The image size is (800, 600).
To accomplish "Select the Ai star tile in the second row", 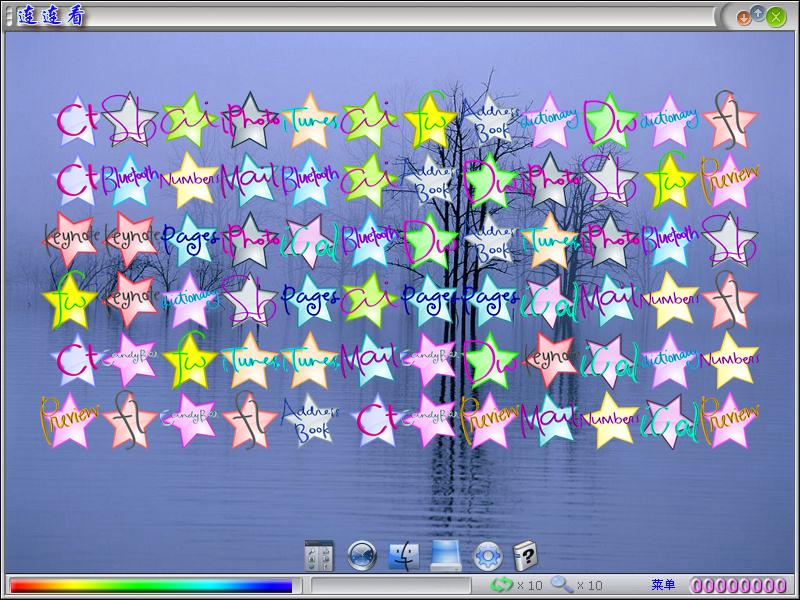I will click(370, 180).
